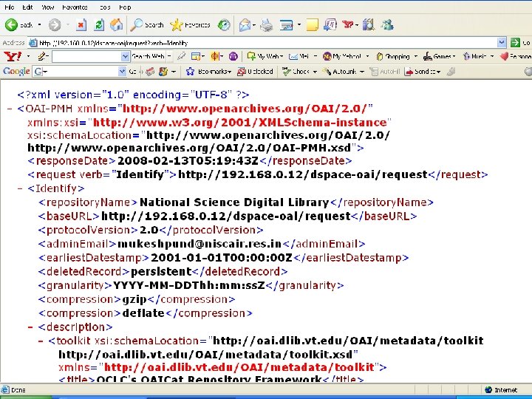Open the Back button history dropdown arrow
Image resolution: width=532 pixels, height=399 pixels.
pos(39,25)
